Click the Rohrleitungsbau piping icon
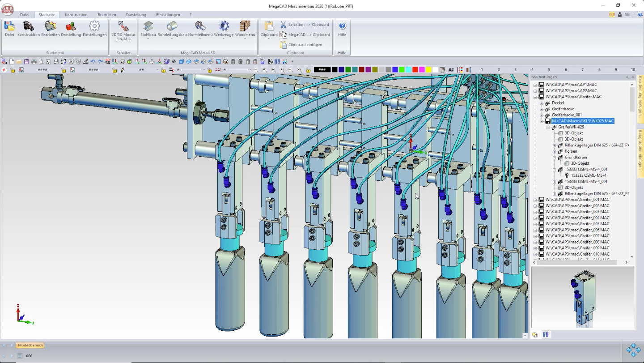This screenshot has height=363, width=644. pos(172,26)
